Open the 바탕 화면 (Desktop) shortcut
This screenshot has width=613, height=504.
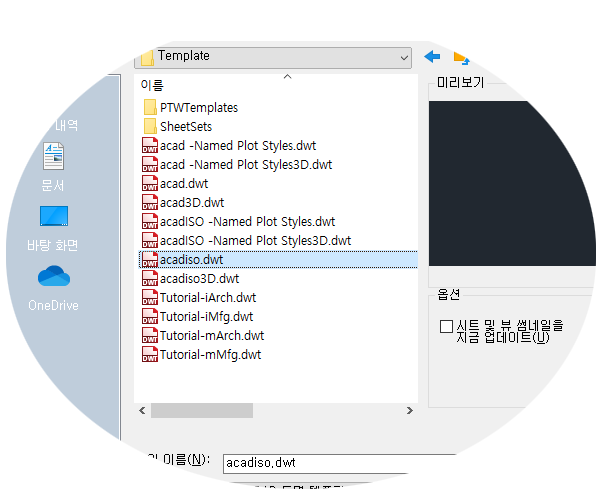[x=53, y=228]
